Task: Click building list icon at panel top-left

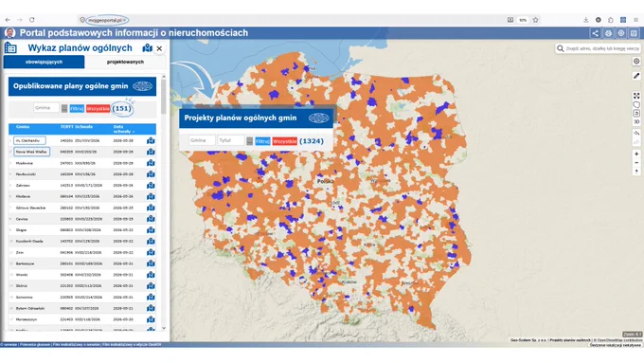Action: click(10, 47)
